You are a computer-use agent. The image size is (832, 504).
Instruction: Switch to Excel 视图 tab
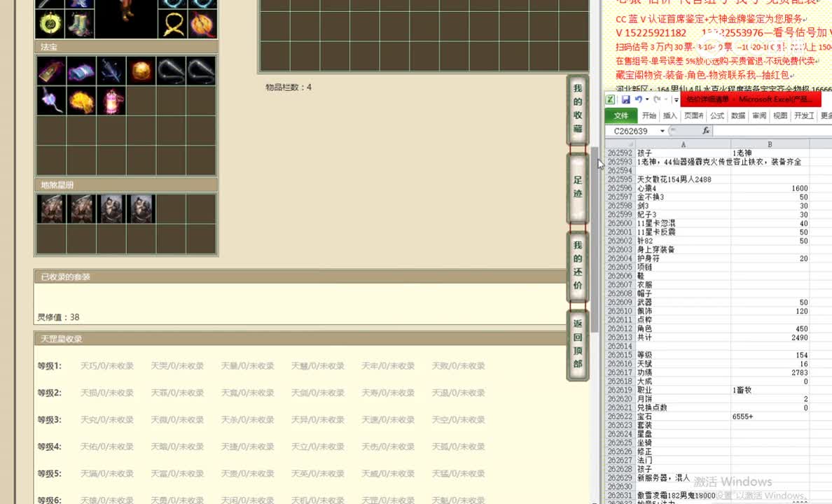[x=780, y=115]
